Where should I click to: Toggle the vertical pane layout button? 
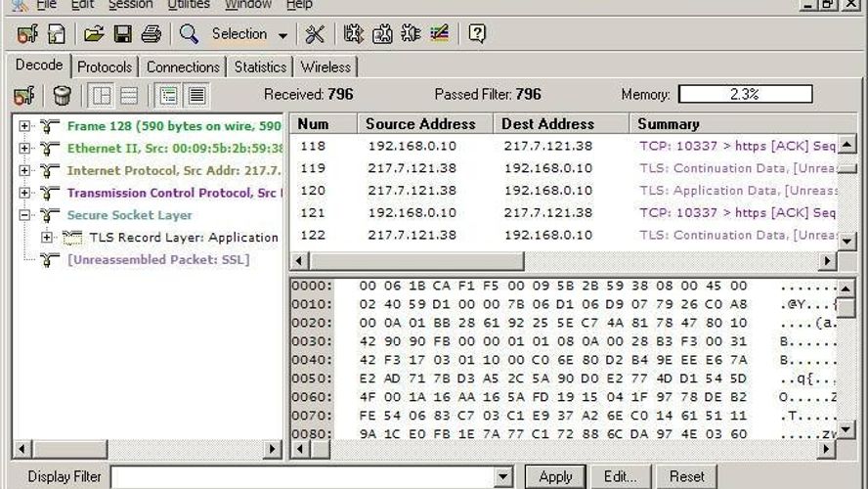(x=102, y=96)
